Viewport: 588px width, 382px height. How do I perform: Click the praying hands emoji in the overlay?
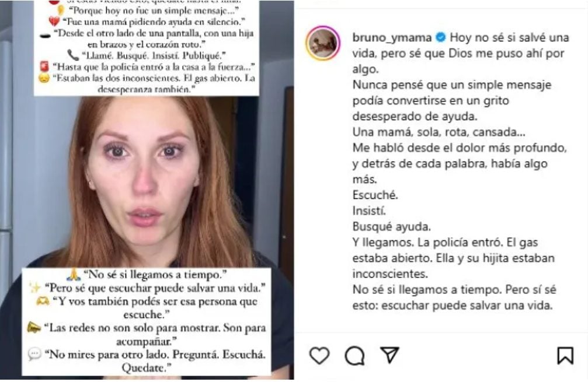74,275
